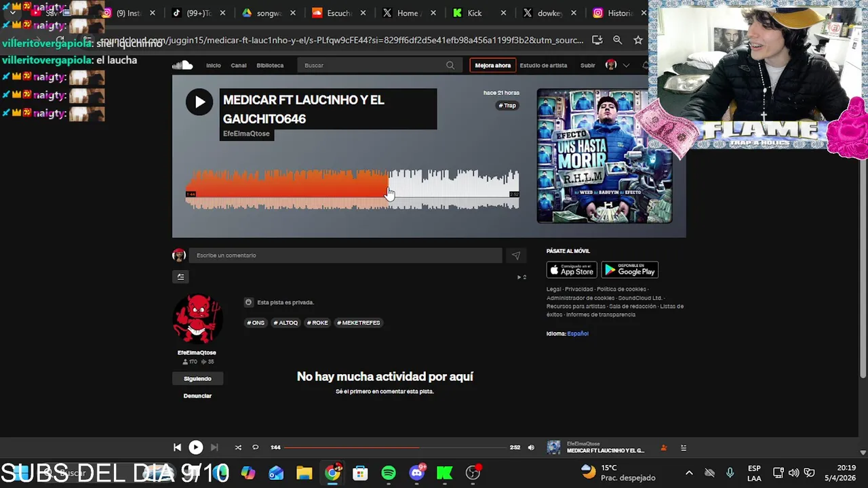Click the Subir upload link
Viewport: 868px width, 488px height.
(588, 66)
